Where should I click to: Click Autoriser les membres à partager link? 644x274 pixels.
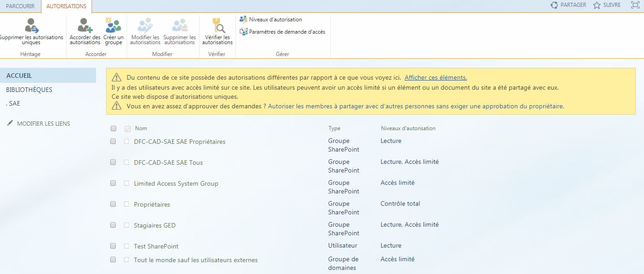415,106
